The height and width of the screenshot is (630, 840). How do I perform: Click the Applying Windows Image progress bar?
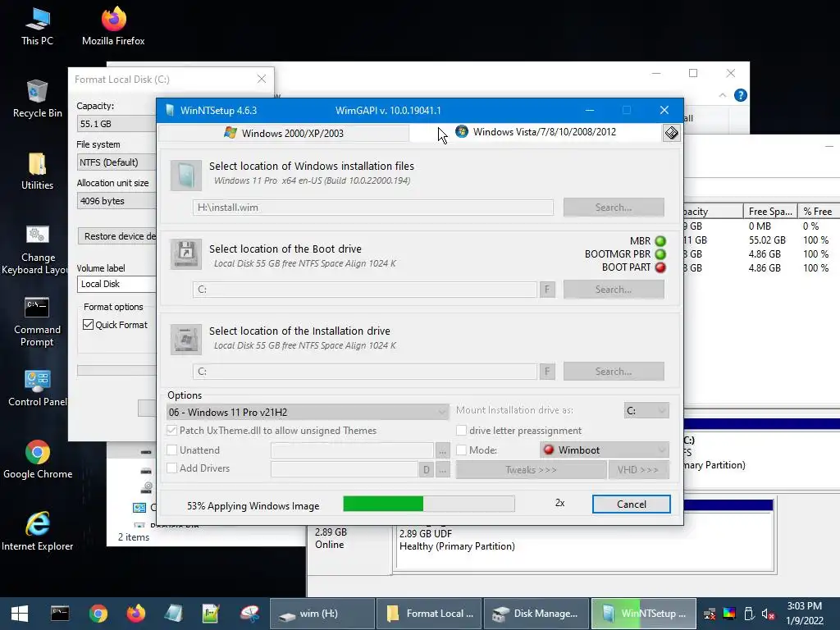pyautogui.click(x=428, y=504)
